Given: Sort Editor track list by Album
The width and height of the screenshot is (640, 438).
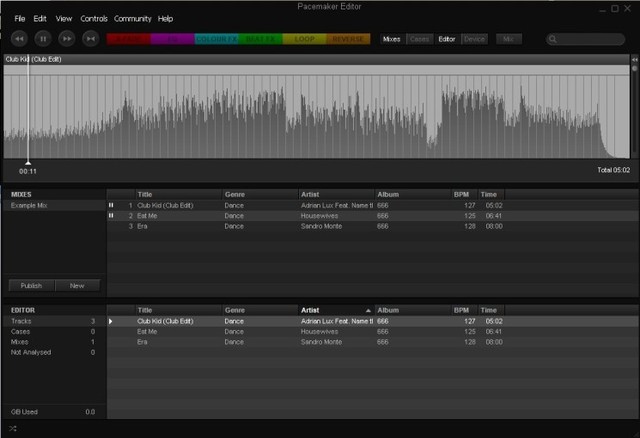Looking at the screenshot, I should coord(413,310).
